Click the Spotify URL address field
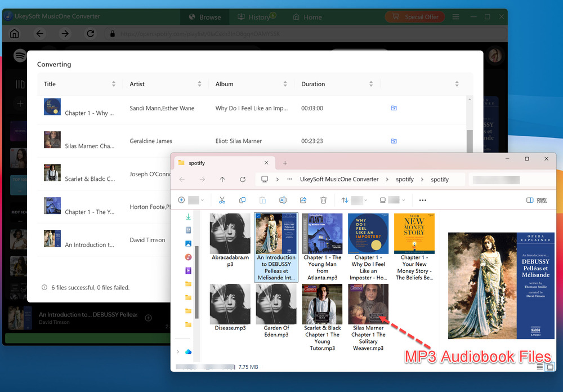Image resolution: width=563 pixels, height=392 pixels. 305,34
